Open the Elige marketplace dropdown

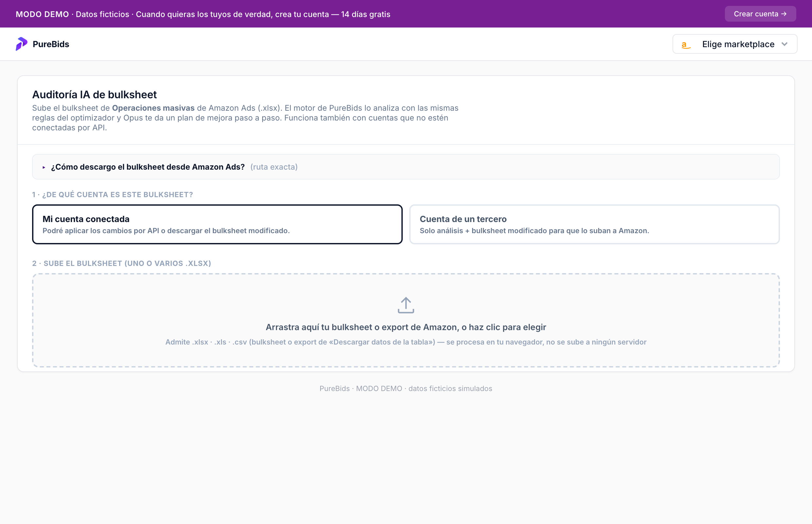click(x=735, y=44)
